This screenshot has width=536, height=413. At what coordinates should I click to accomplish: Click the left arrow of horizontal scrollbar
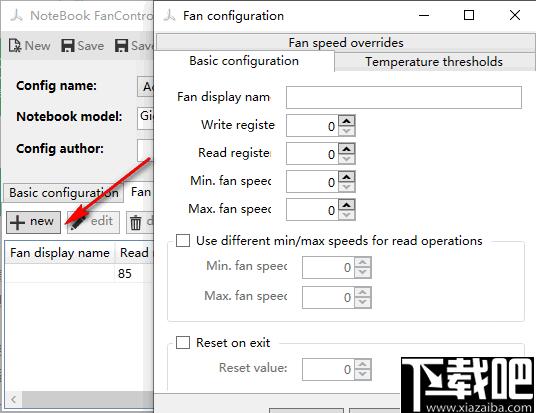coord(13,399)
